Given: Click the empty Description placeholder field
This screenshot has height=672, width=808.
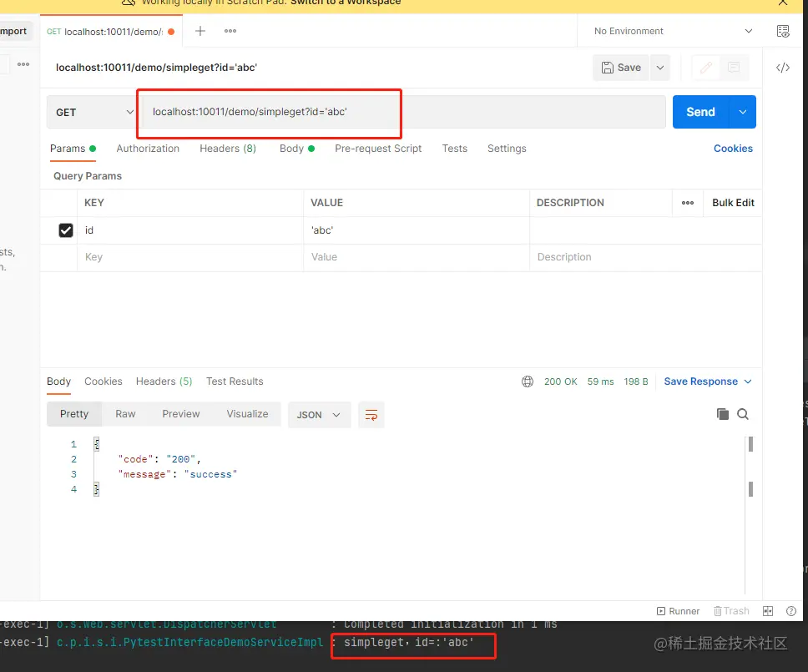Looking at the screenshot, I should 646,257.
